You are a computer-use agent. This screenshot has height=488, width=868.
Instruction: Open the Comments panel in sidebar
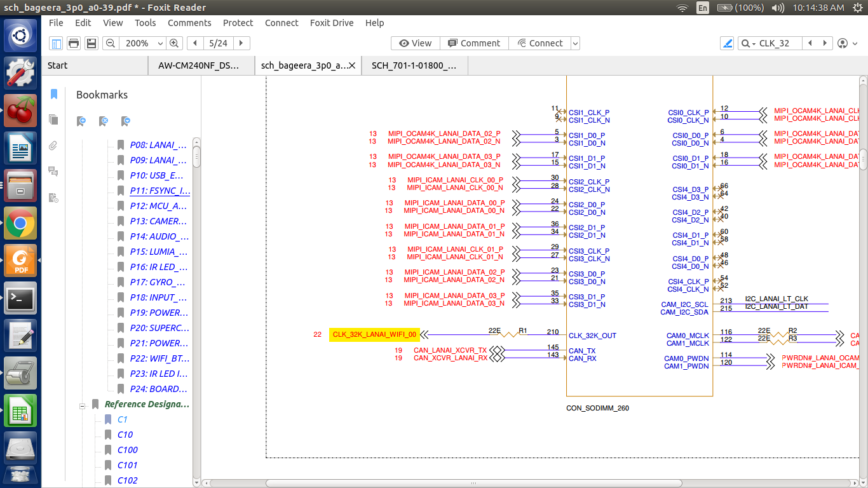pos(54,172)
